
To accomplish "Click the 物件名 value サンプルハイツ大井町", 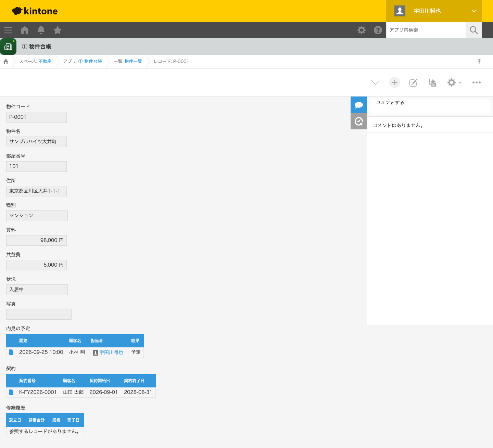I will (36, 142).
